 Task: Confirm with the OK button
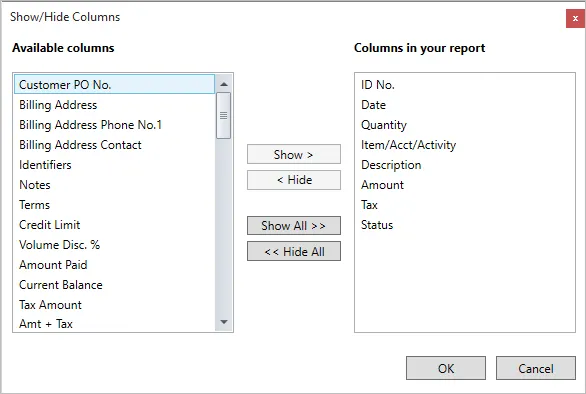[446, 368]
